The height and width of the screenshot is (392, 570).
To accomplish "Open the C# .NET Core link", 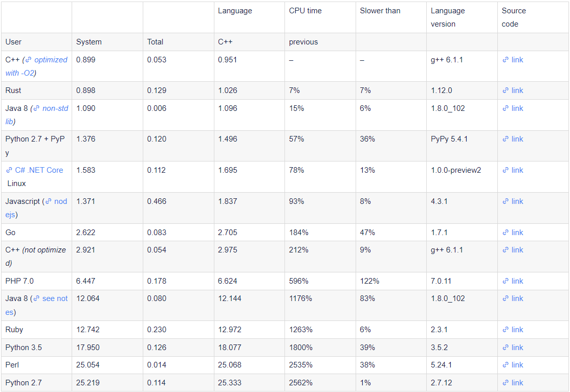I will click(34, 170).
